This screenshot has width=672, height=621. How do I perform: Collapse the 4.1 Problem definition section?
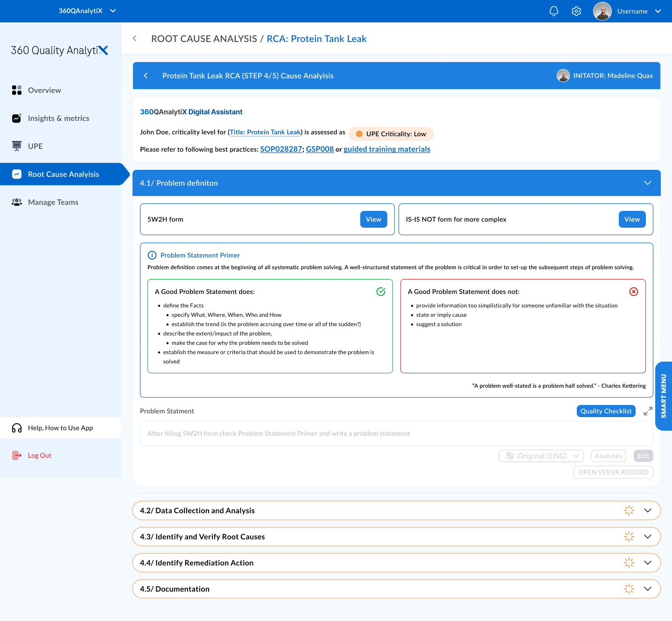coord(648,183)
